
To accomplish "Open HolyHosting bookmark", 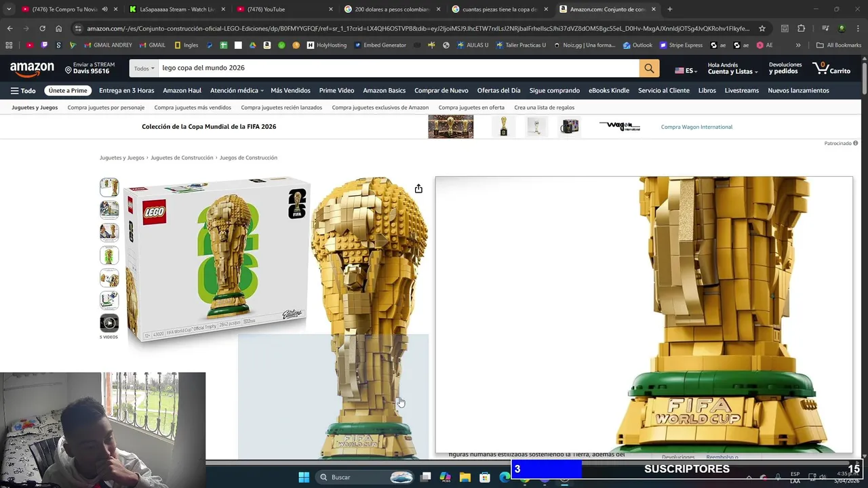I will coord(326,45).
